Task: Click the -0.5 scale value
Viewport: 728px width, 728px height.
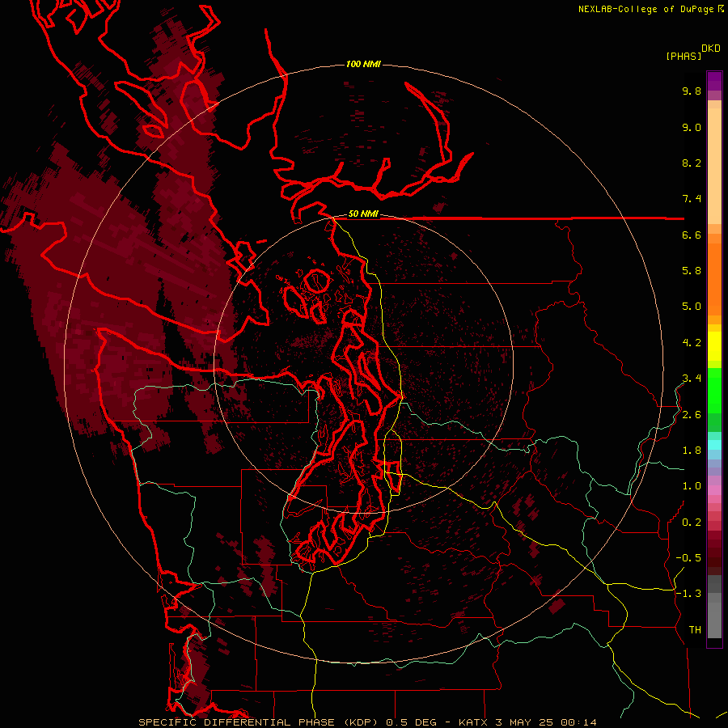Action: tap(688, 558)
